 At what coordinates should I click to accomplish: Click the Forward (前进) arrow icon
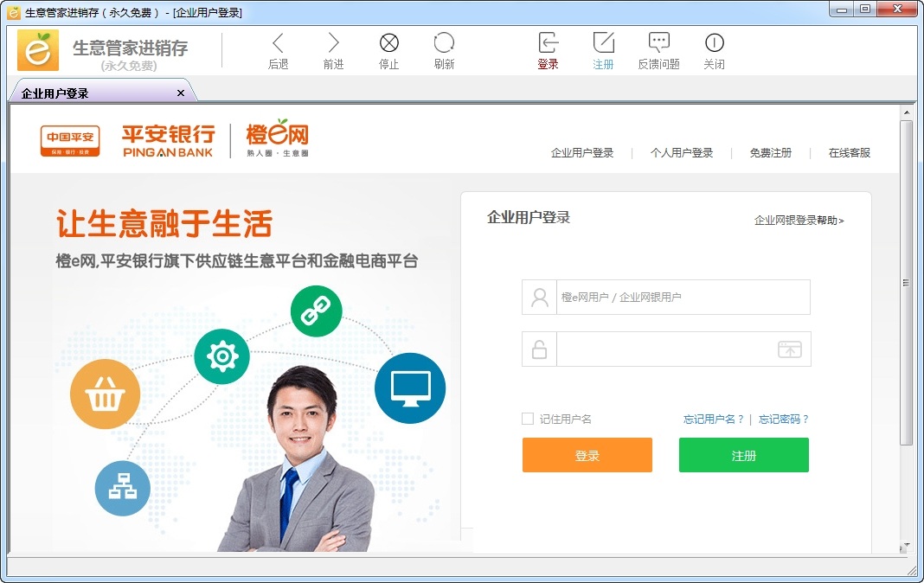click(334, 43)
